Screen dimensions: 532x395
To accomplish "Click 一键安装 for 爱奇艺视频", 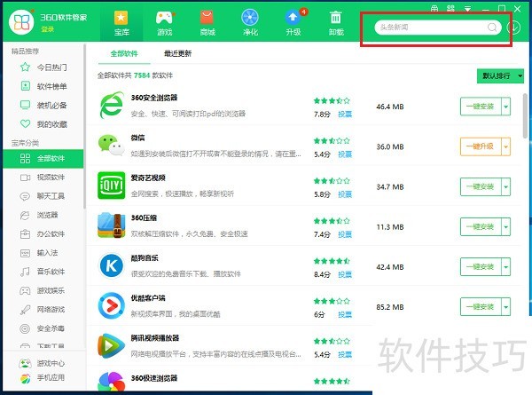I will click(x=481, y=186).
